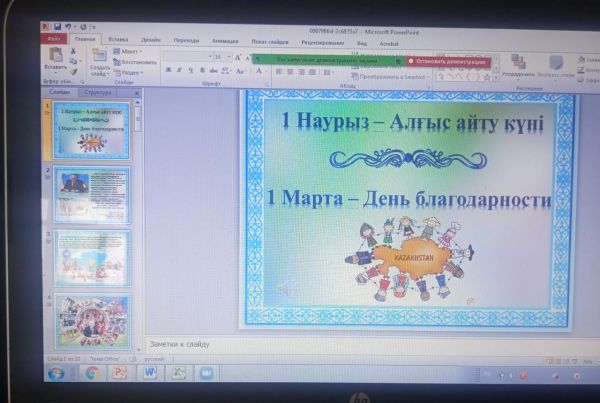Toggle Bold formatting in the font group
600x403 pixels.
pyautogui.click(x=168, y=70)
